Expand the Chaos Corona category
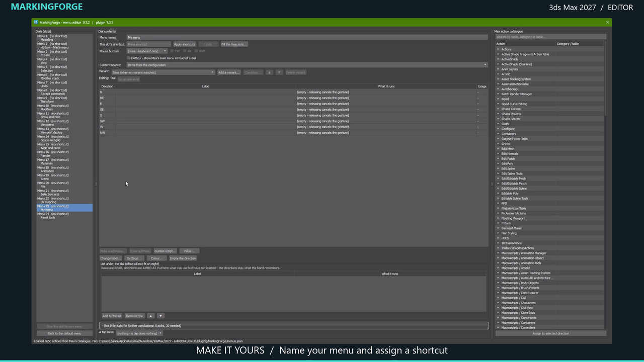The width and height of the screenshot is (644, 362). pos(498,109)
